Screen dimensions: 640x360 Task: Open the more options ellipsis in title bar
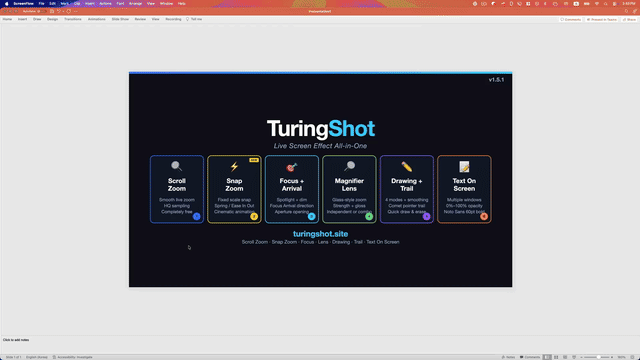[76, 11]
